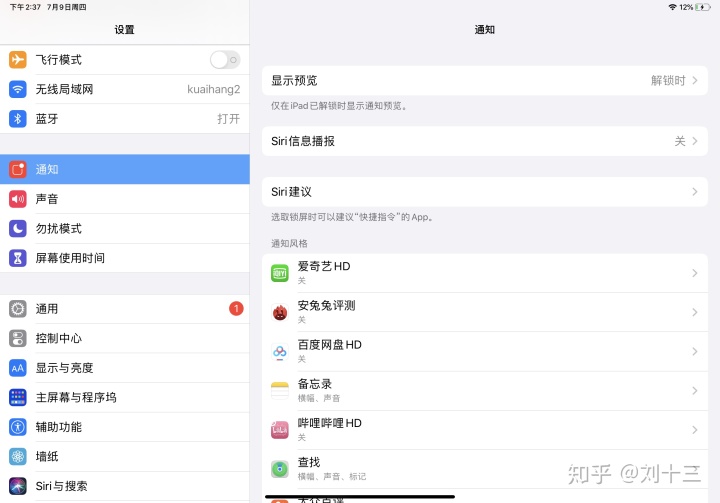720x503 pixels.
Task: Tap the red 通知 notifications icon
Action: click(x=17, y=170)
